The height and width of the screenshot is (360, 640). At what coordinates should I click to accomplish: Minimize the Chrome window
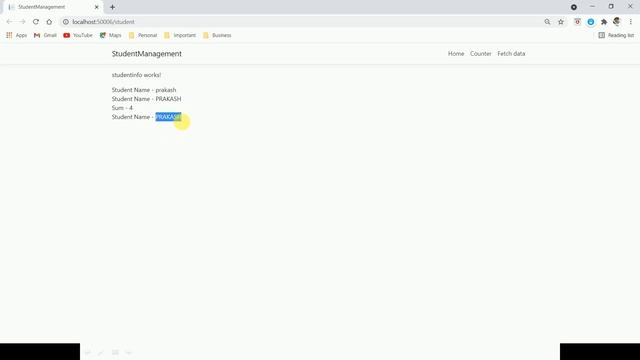tap(592, 7)
